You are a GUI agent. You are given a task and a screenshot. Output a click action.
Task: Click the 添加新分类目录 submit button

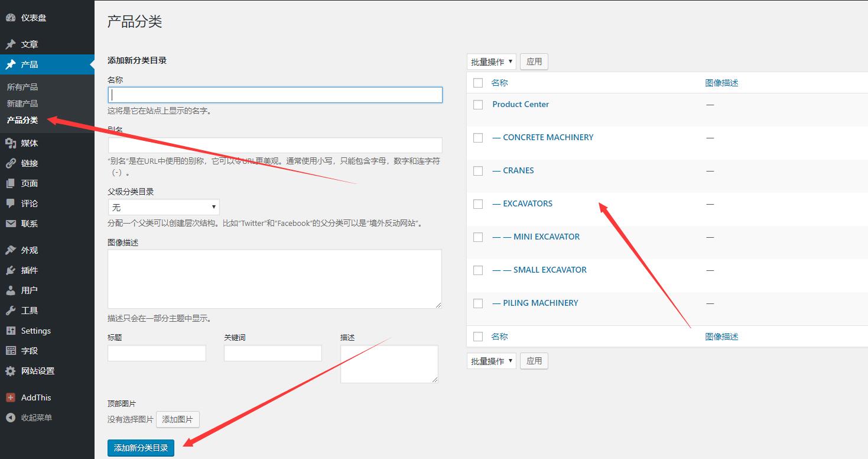coord(141,448)
